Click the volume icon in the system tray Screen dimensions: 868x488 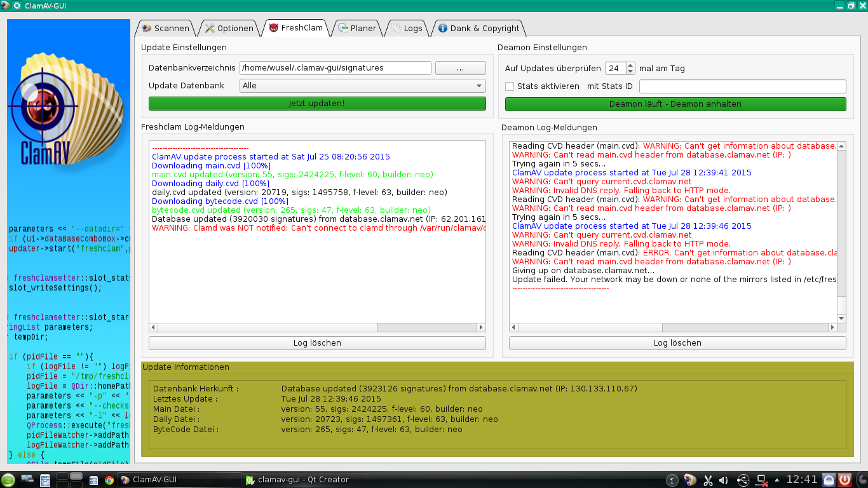(x=723, y=480)
